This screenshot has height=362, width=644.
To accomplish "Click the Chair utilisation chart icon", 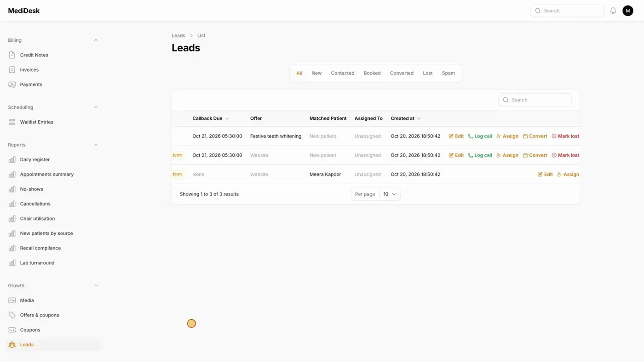I will point(12,219).
